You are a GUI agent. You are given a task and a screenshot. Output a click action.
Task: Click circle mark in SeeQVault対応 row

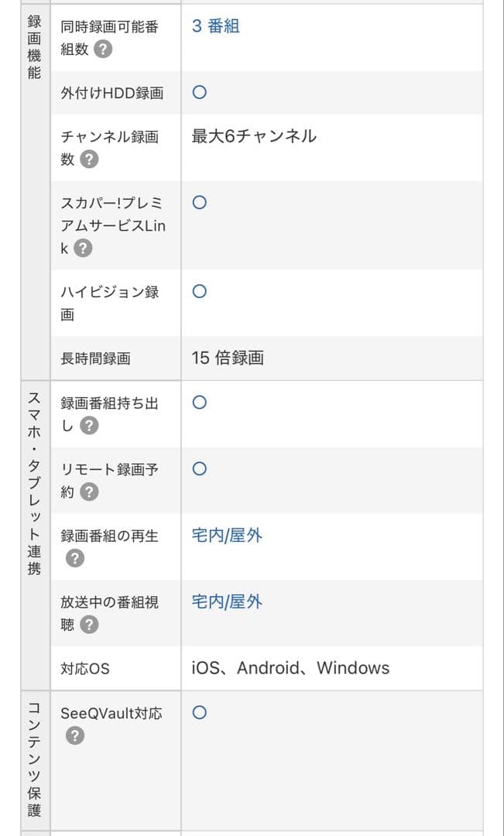coord(199,713)
